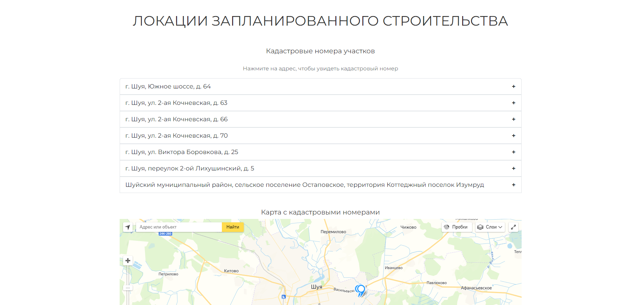Click the Павлюково label on the map
644x305 pixels.
coord(437,283)
